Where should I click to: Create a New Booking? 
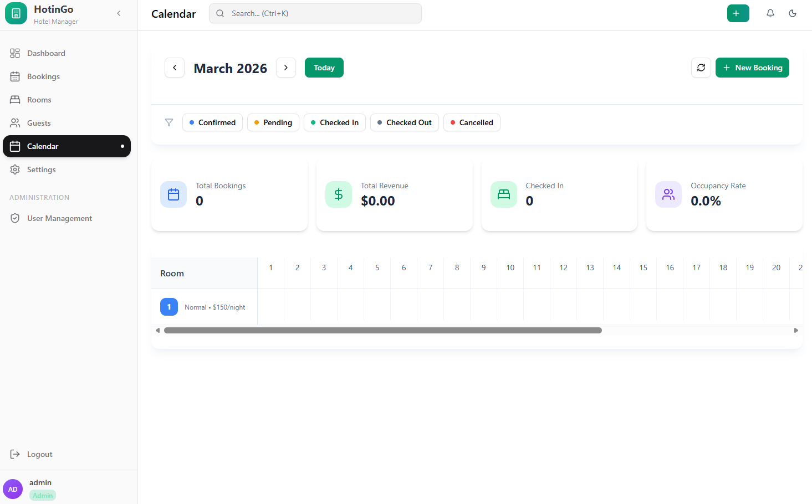(x=752, y=67)
